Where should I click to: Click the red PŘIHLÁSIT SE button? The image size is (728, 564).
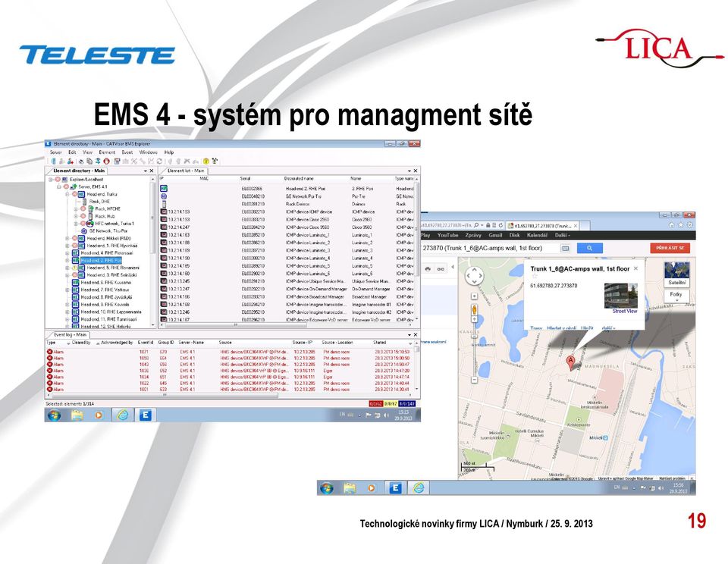670,248
